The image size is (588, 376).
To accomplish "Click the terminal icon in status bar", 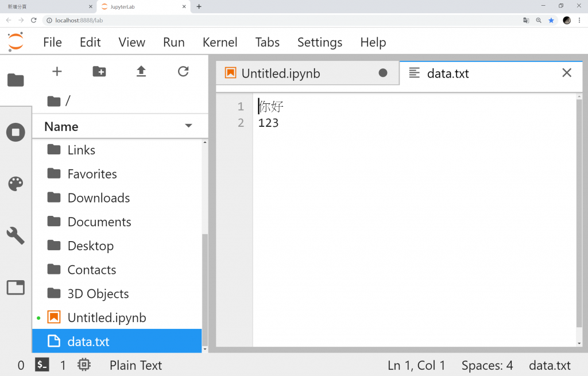I will pos(42,365).
